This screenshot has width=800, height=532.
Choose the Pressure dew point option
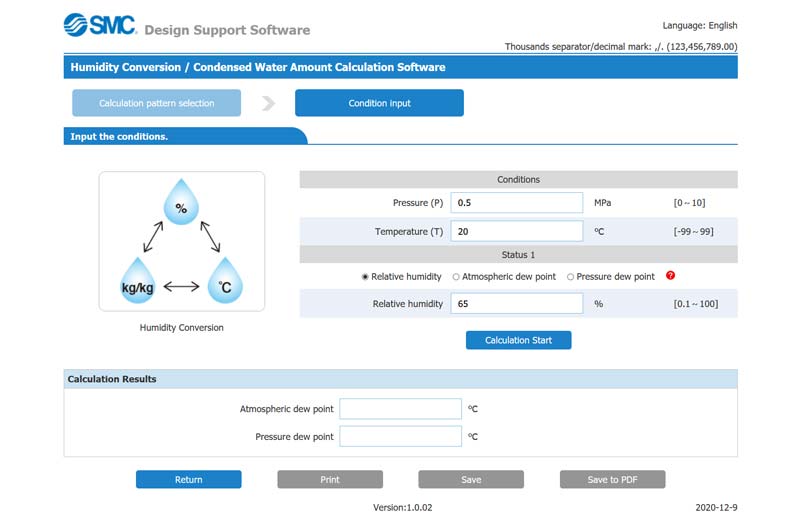click(x=571, y=277)
